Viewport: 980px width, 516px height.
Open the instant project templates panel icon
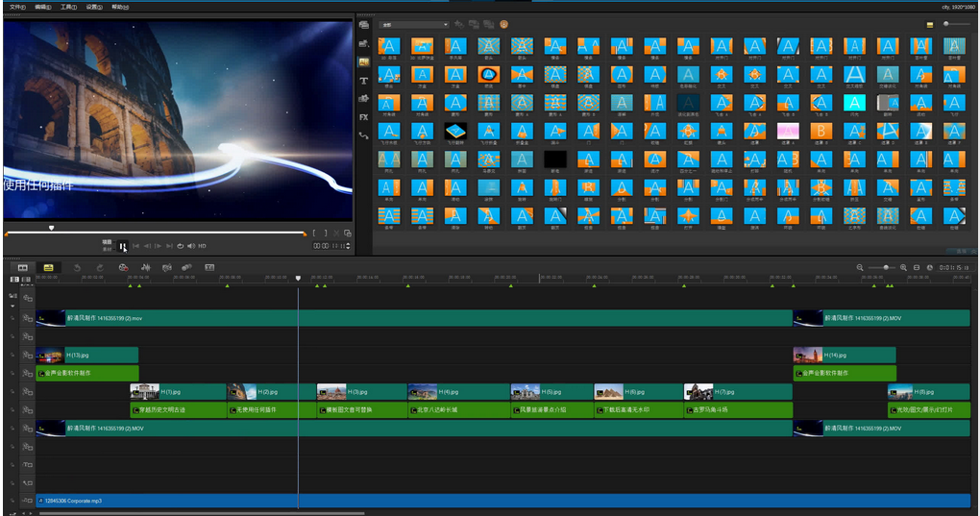coord(364,44)
